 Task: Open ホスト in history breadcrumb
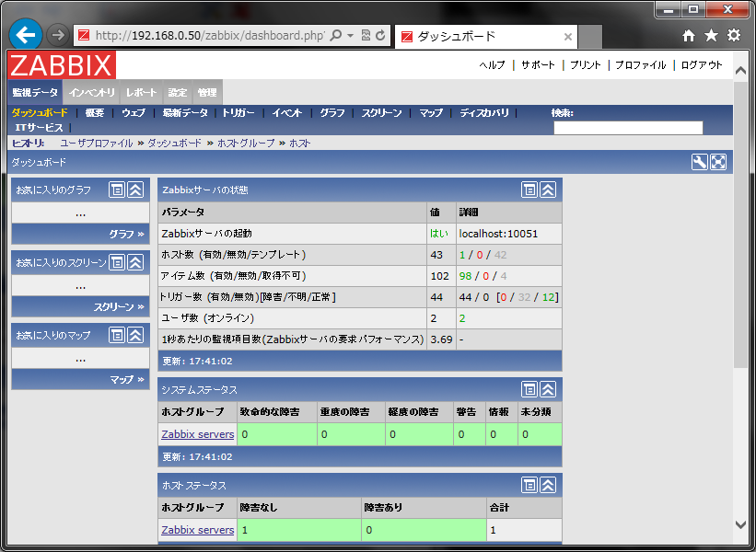[x=300, y=143]
